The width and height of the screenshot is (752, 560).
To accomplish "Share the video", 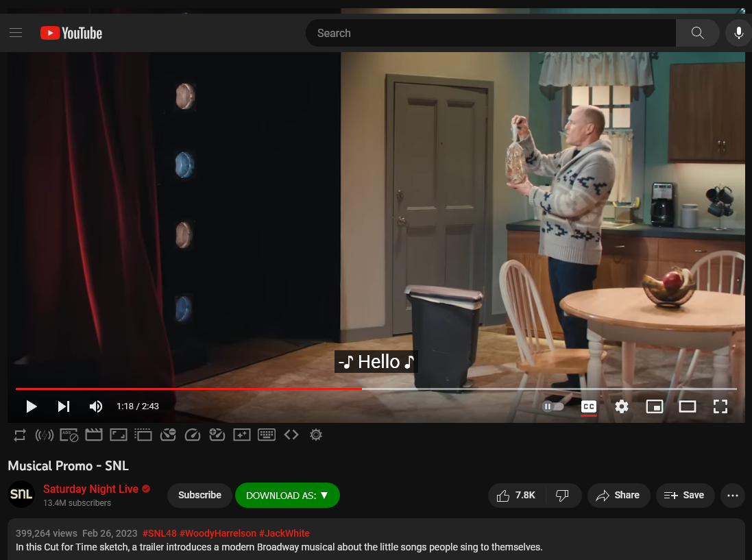I will pos(619,496).
